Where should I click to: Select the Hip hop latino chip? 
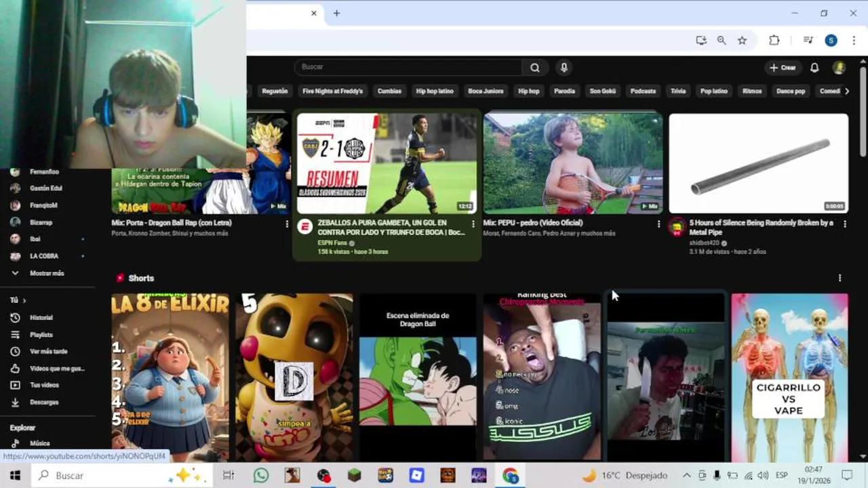click(435, 91)
